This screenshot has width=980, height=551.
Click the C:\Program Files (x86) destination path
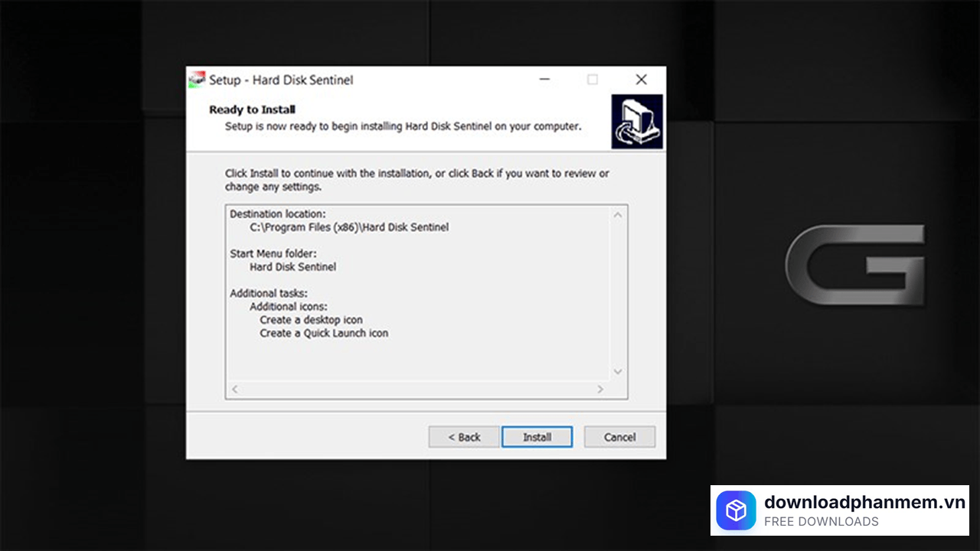(349, 227)
